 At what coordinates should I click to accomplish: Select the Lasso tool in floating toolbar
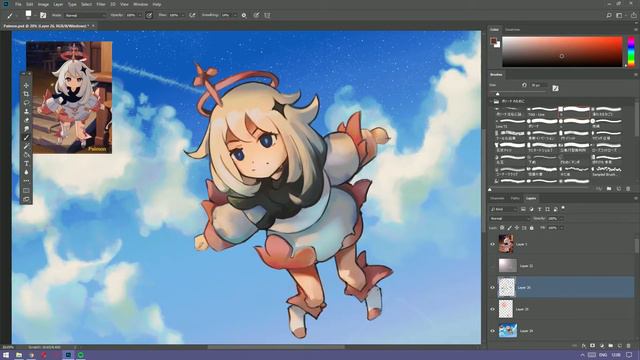27,102
